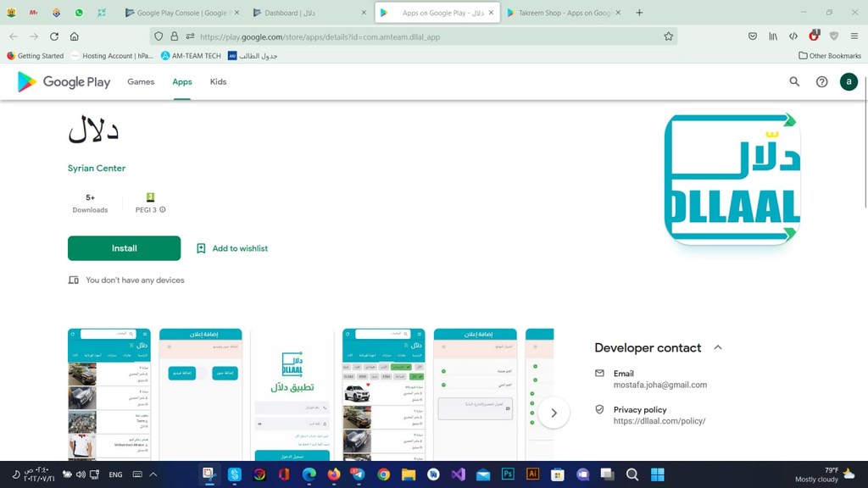The image size is (868, 488).
Task: Select the Apps tab
Action: tap(182, 82)
